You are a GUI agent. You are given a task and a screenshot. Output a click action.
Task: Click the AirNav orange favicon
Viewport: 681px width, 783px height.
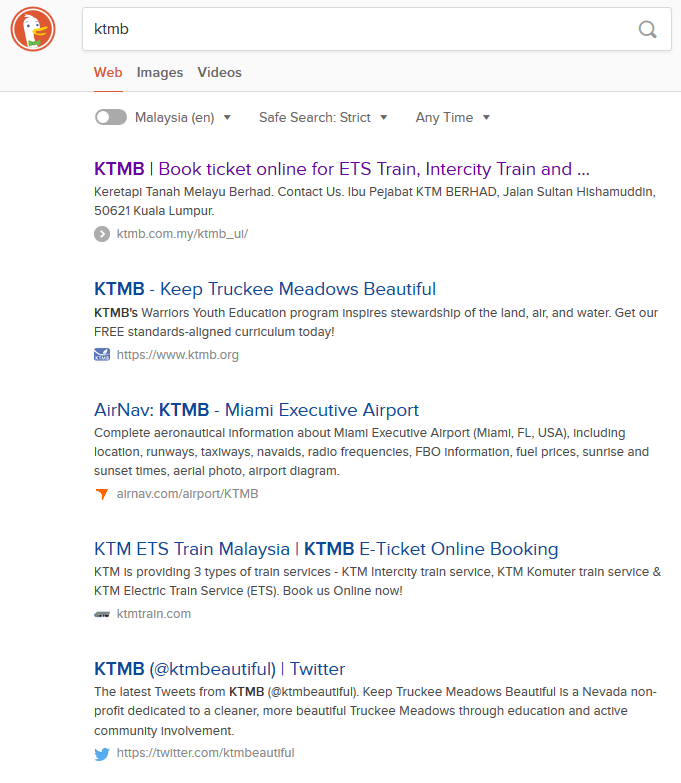click(x=102, y=494)
